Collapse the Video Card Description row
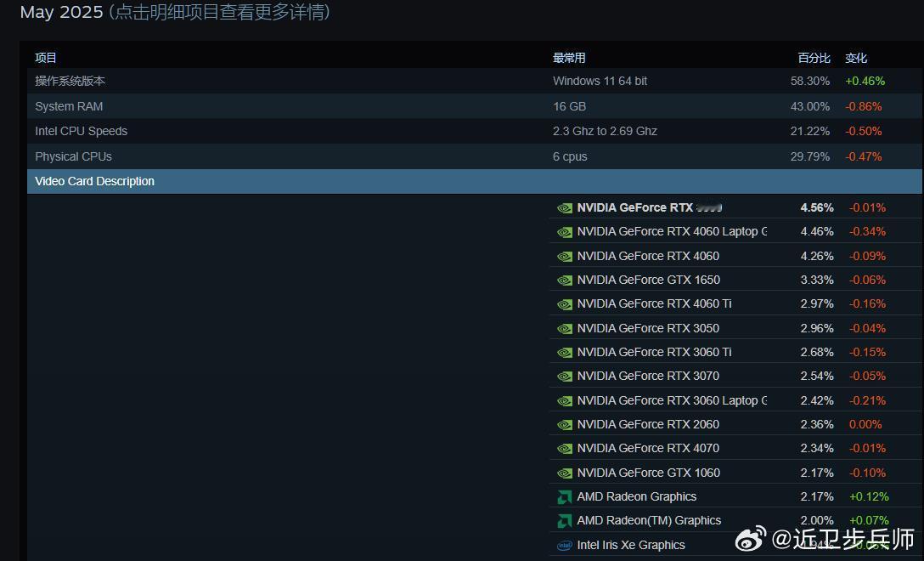The image size is (924, 561). pyautogui.click(x=475, y=181)
